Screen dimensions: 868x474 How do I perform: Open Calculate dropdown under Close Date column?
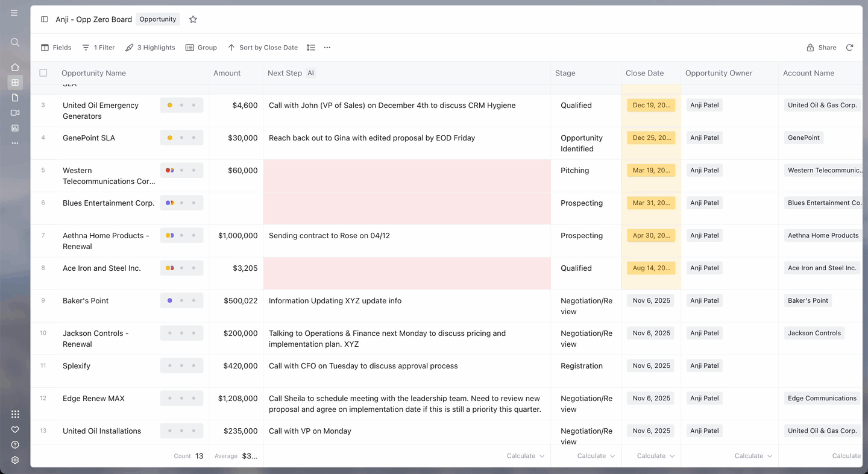click(656, 456)
